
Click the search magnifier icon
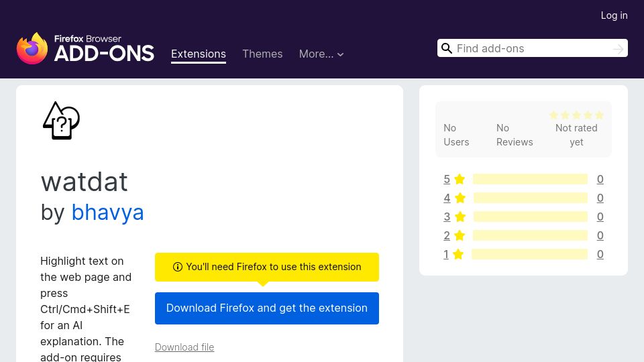(447, 48)
